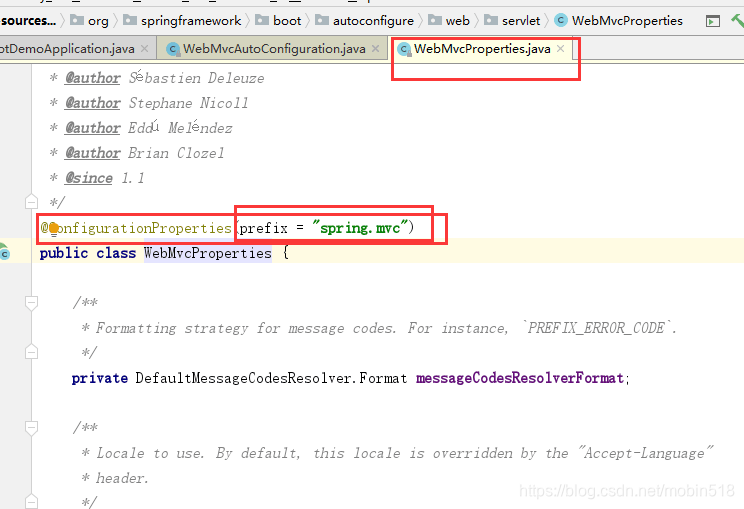Open the servlet breadcrumb folder
744x509 pixels.
pos(512,20)
